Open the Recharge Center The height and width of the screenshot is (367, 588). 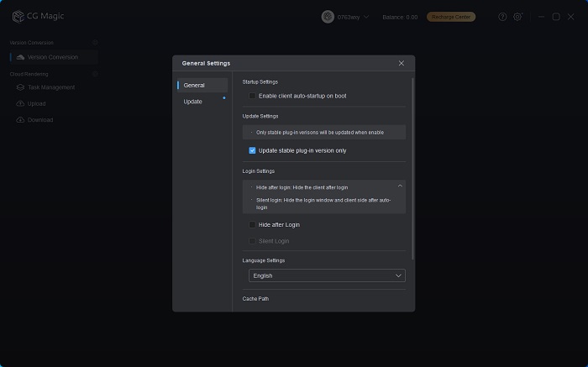click(451, 17)
